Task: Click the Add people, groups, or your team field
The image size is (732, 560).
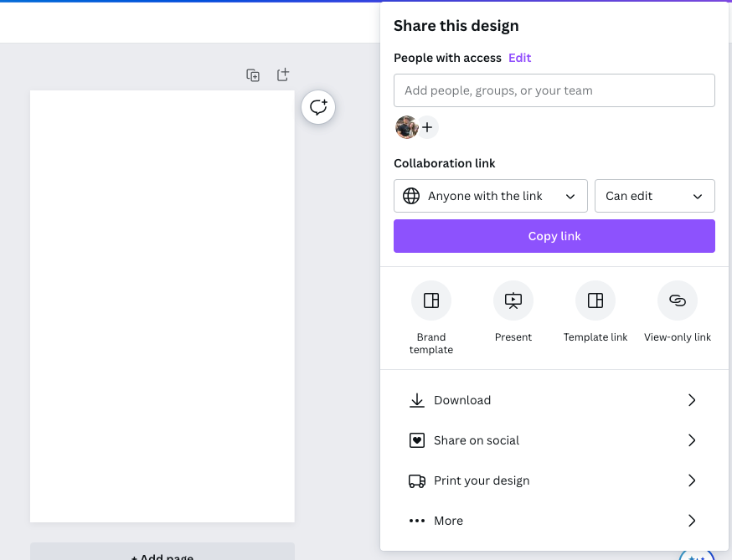Action: (554, 90)
